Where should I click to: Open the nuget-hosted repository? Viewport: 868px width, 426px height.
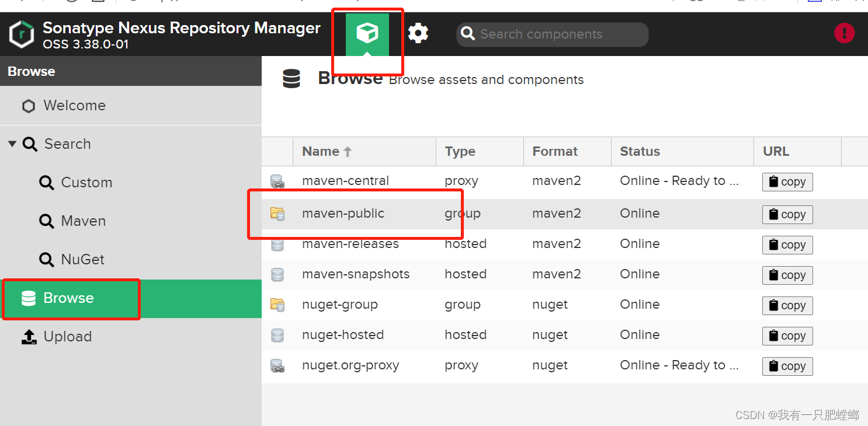click(343, 335)
